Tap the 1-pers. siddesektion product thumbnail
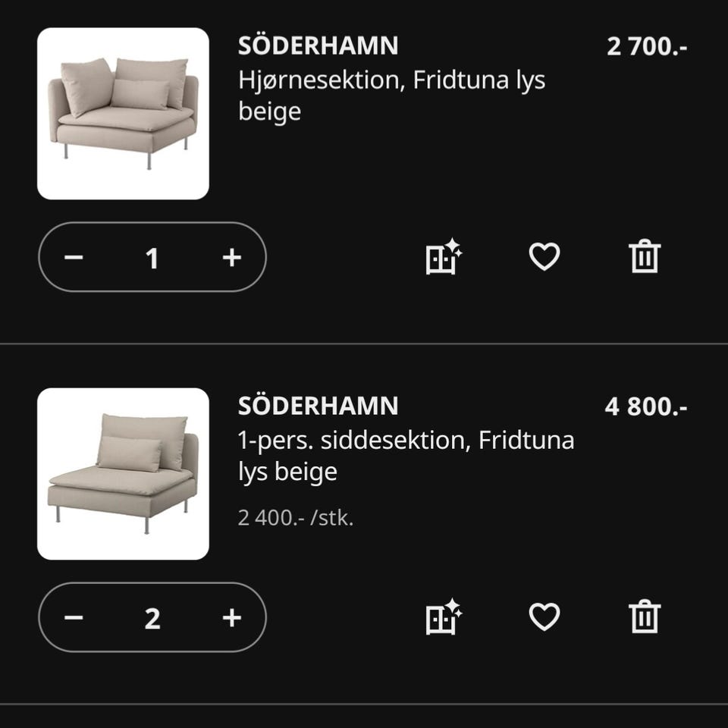Screen dimensions: 728x728 tap(123, 474)
